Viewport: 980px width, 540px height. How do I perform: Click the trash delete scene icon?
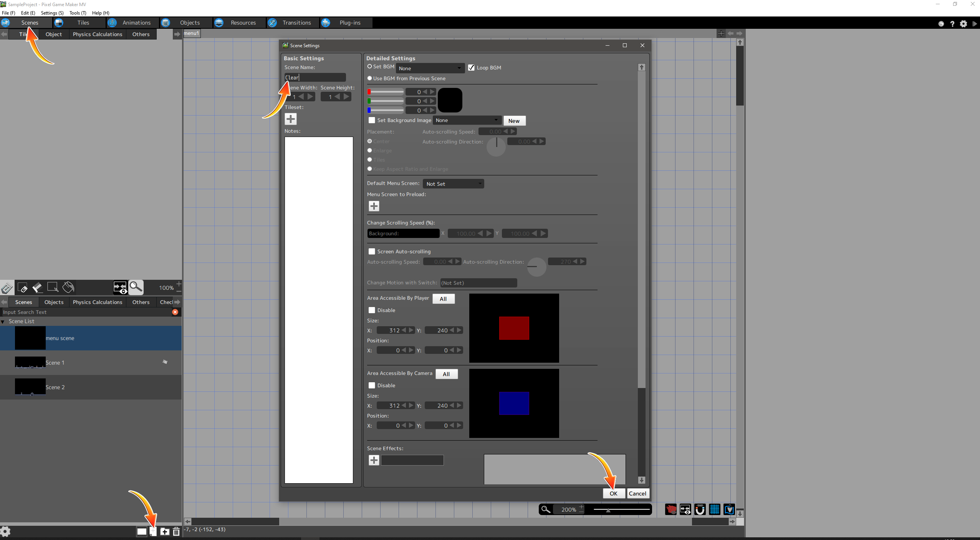tap(176, 532)
